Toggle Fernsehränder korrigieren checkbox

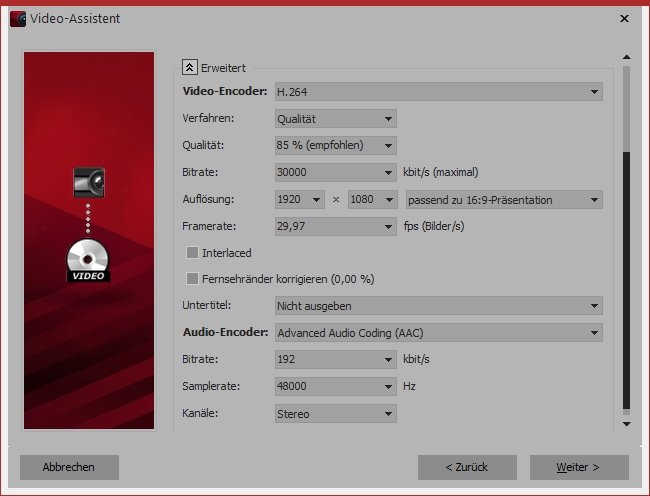coord(193,278)
